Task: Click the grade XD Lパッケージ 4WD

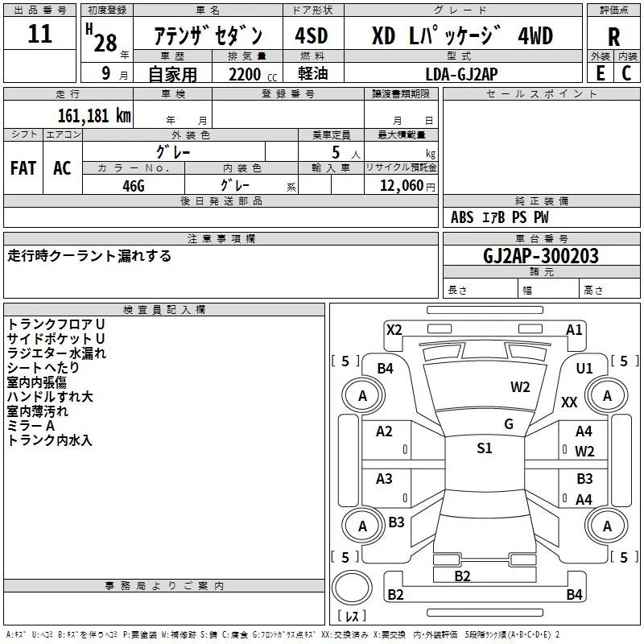Action: point(462,35)
